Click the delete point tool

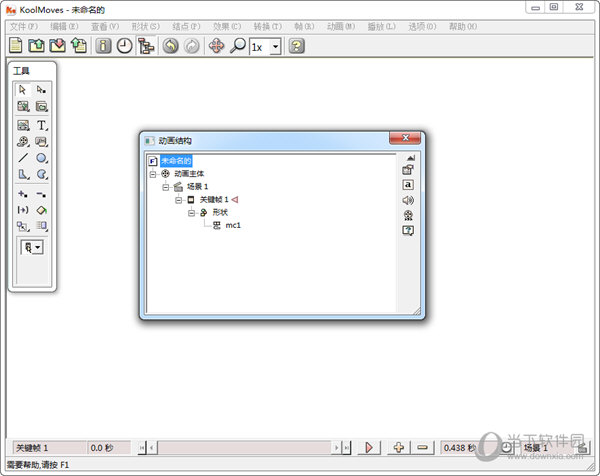(x=41, y=194)
